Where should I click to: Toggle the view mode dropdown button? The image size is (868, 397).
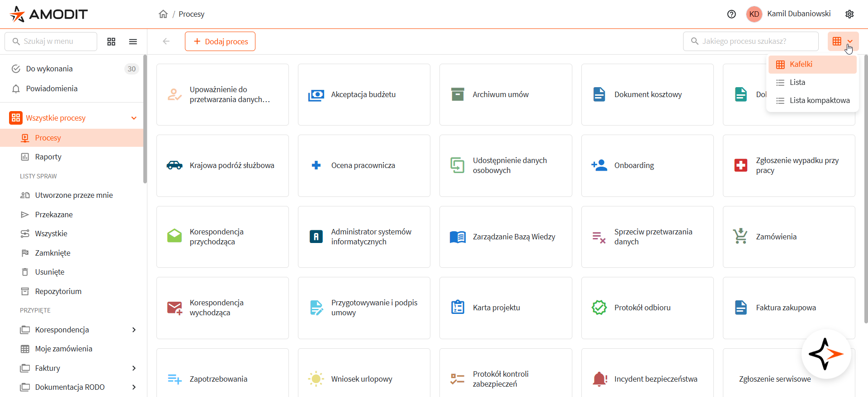pyautogui.click(x=843, y=42)
